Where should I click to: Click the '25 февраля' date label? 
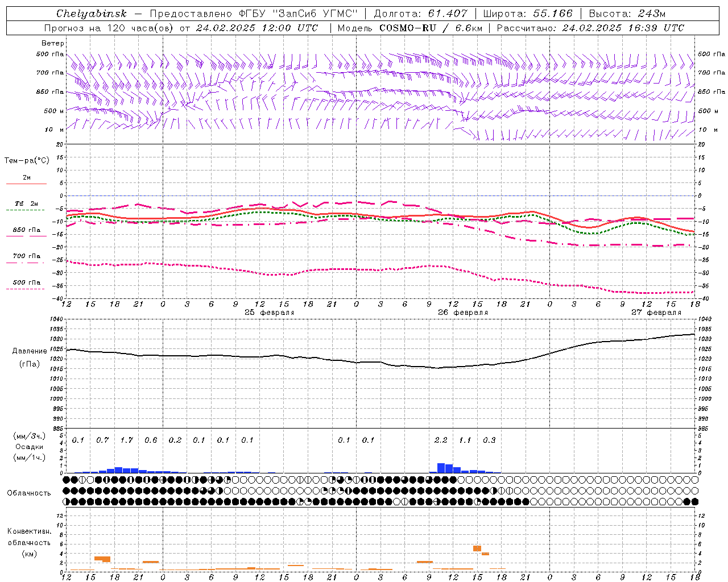(270, 313)
